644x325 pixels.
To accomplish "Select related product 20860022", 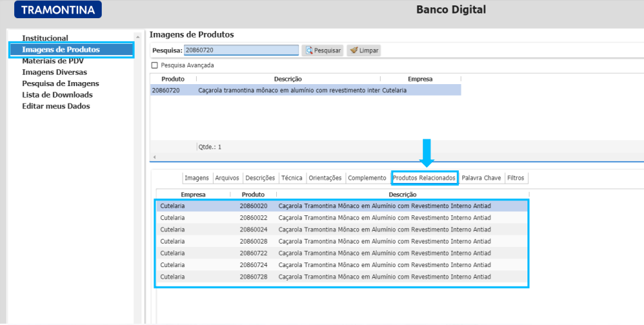I will click(x=342, y=218).
